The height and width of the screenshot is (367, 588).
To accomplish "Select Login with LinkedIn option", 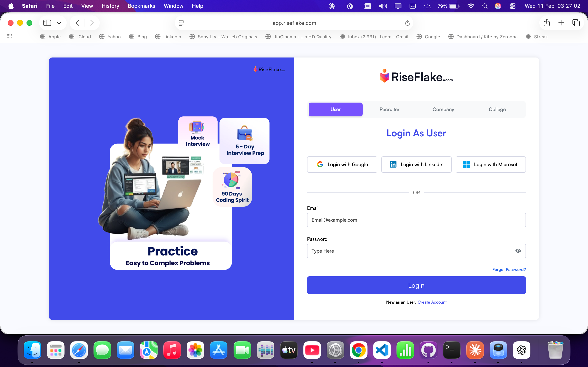I will click(416, 164).
